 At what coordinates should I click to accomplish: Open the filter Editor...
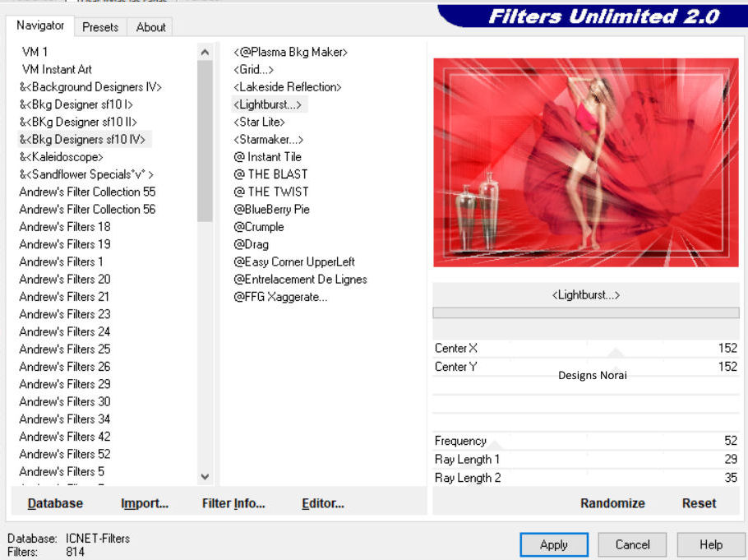click(x=323, y=503)
